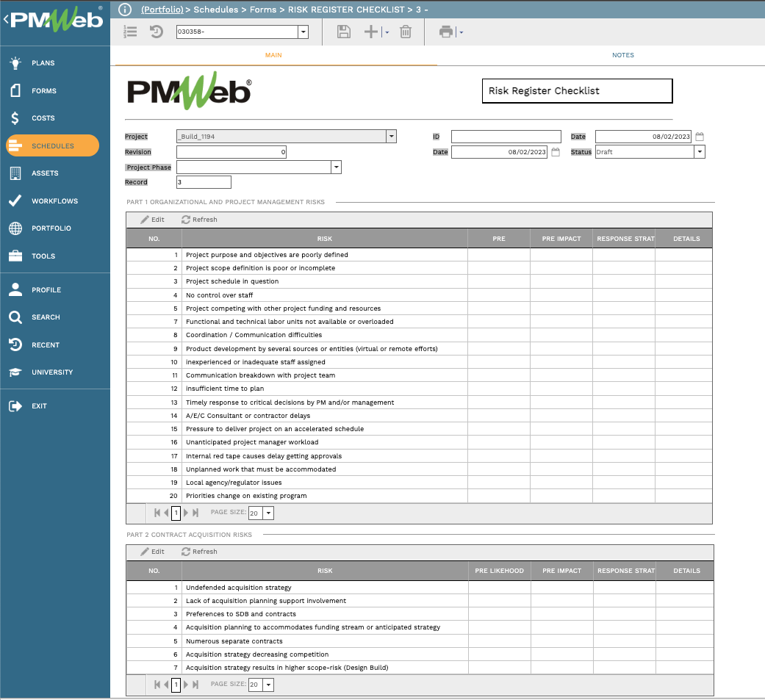Screen dimensions: 765x700
Task: Select 'Unanticipated project manager workload' row
Action: pos(419,442)
